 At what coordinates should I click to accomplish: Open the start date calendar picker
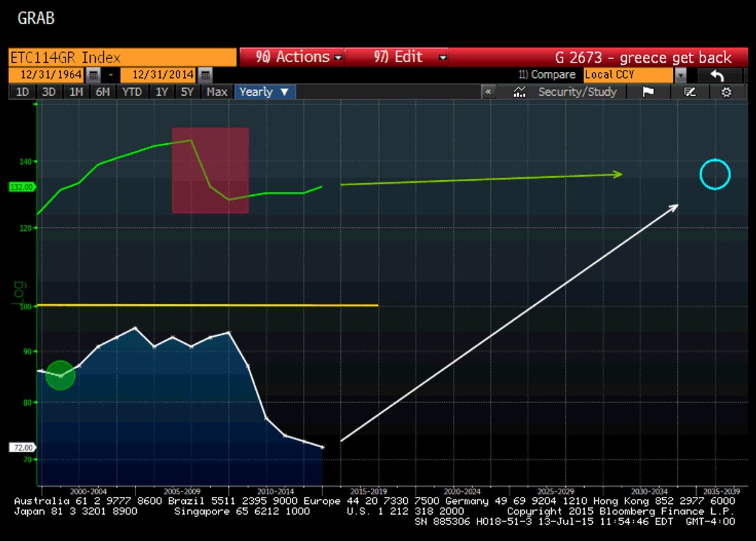[93, 75]
